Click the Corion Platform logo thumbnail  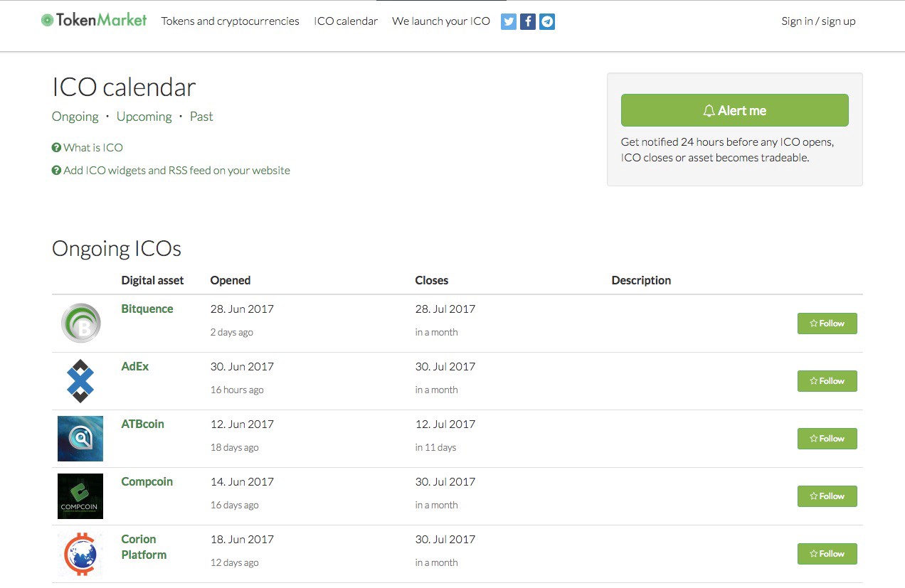[x=80, y=554]
